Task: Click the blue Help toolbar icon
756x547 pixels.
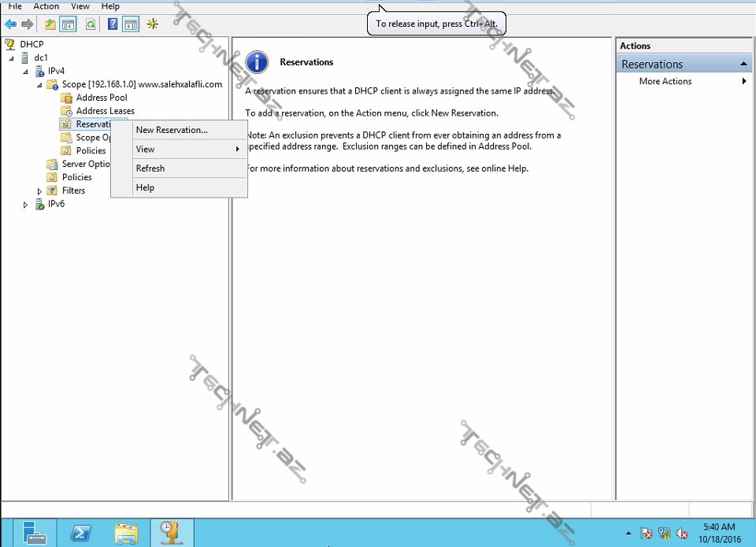Action: (x=113, y=24)
